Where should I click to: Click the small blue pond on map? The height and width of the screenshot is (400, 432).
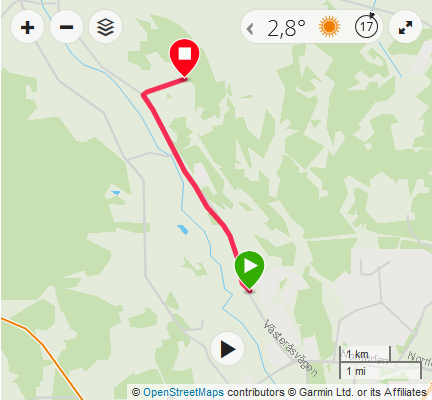pyautogui.click(x=183, y=229)
